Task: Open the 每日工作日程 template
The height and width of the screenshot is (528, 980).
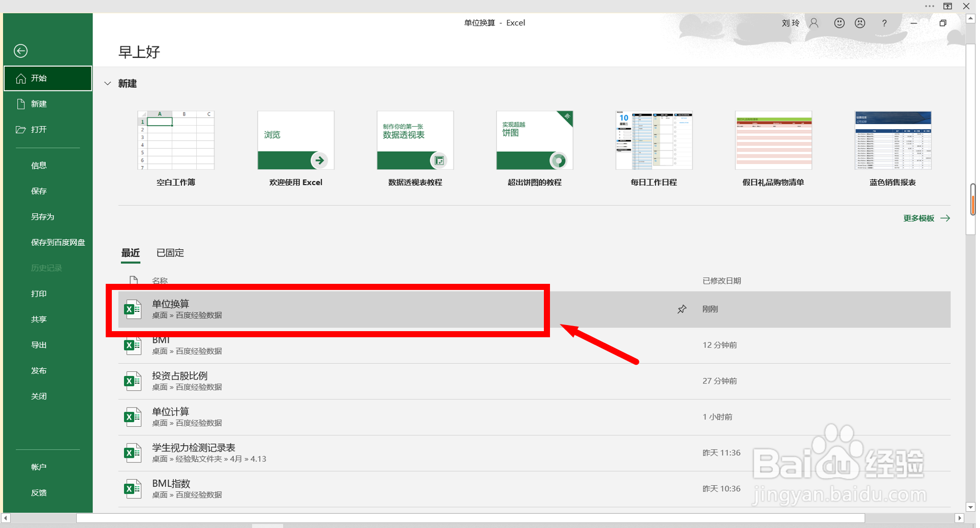Action: 654,140
